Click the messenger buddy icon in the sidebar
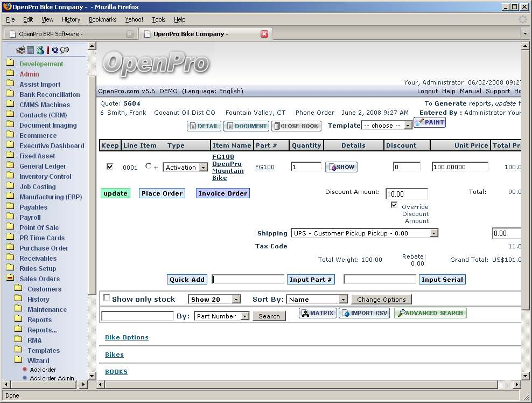 click(x=39, y=50)
